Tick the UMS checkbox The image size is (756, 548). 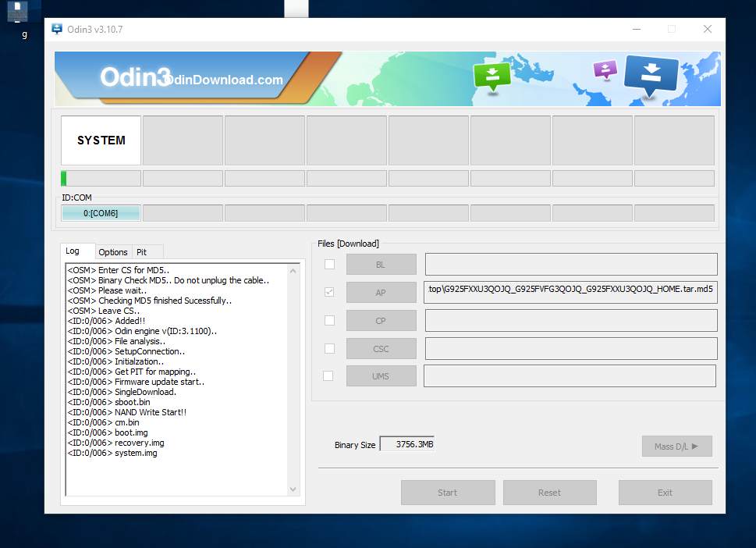click(328, 375)
